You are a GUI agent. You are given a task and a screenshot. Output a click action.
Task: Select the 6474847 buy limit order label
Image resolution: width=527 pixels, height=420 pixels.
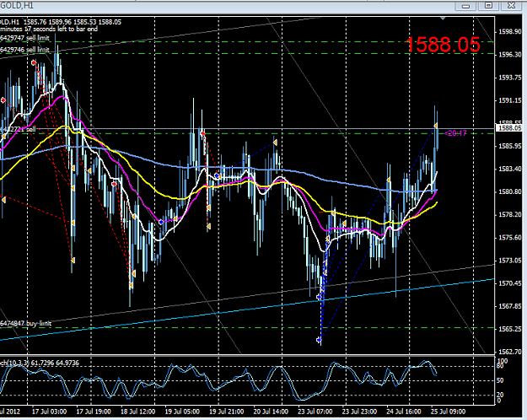(25, 324)
